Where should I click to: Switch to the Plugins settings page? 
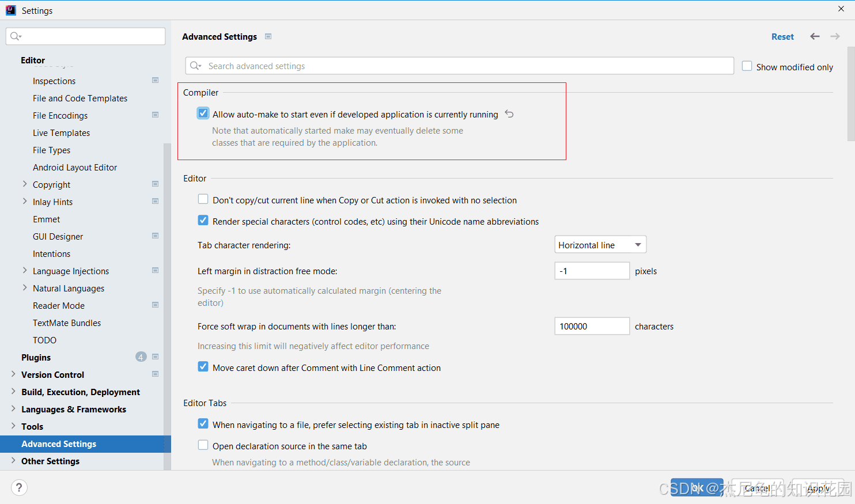[36, 357]
